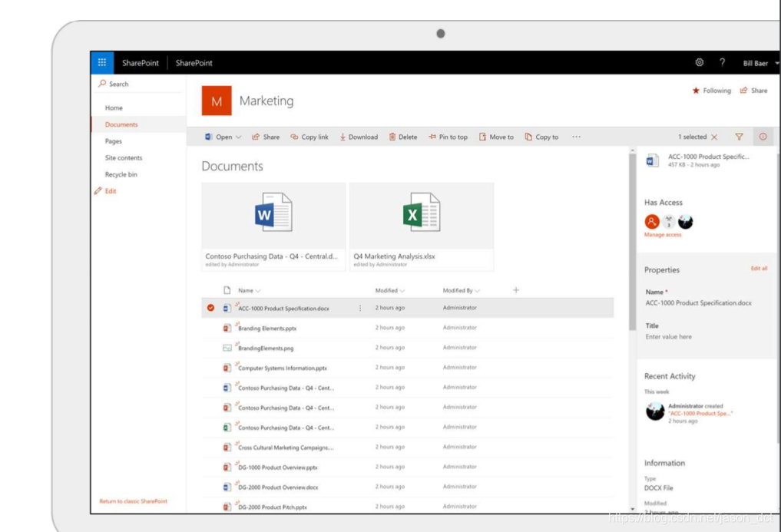This screenshot has width=781, height=532.
Task: Click the image icon beside BrandingElements.png
Action: (x=227, y=348)
